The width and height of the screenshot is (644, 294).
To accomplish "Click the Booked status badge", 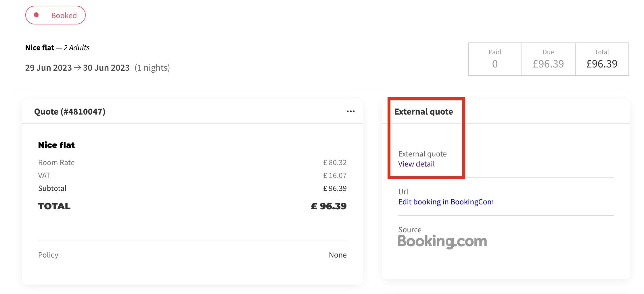I will [x=55, y=15].
